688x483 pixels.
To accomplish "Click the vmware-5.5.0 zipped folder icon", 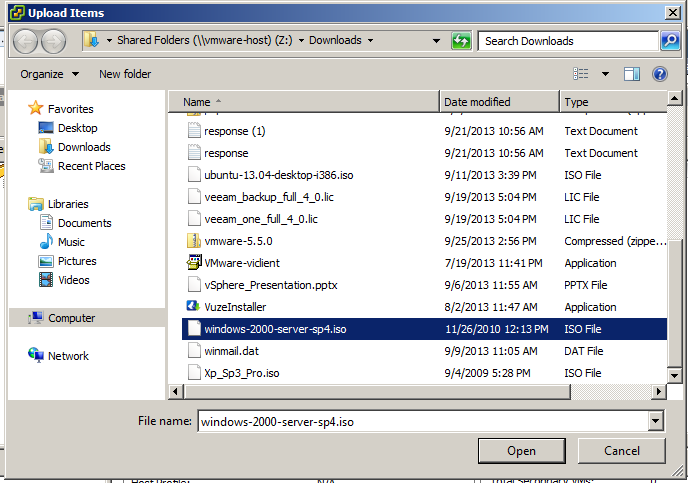I will point(194,240).
